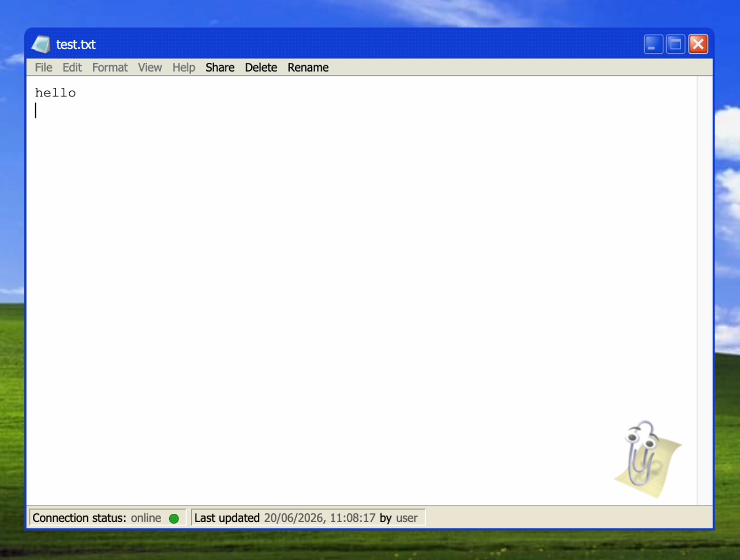Viewport: 740px width, 560px height.
Task: Click the Connection status: online text
Action: tap(97, 518)
